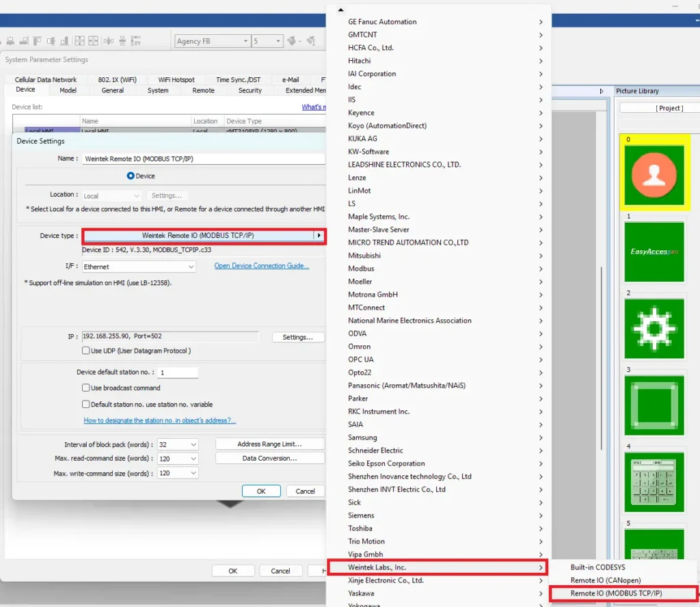Click Cancel in Device Settings dialog
Image resolution: width=700 pixels, height=607 pixels.
point(306,491)
